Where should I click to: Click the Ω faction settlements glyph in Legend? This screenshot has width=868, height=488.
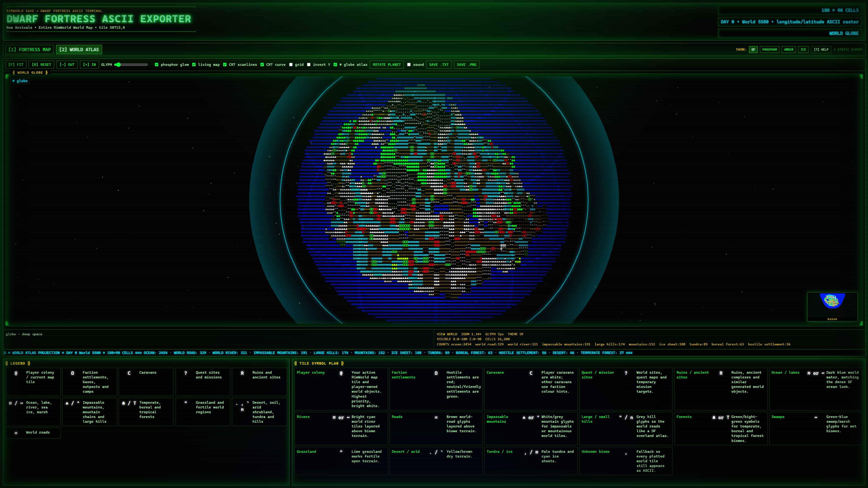click(72, 373)
